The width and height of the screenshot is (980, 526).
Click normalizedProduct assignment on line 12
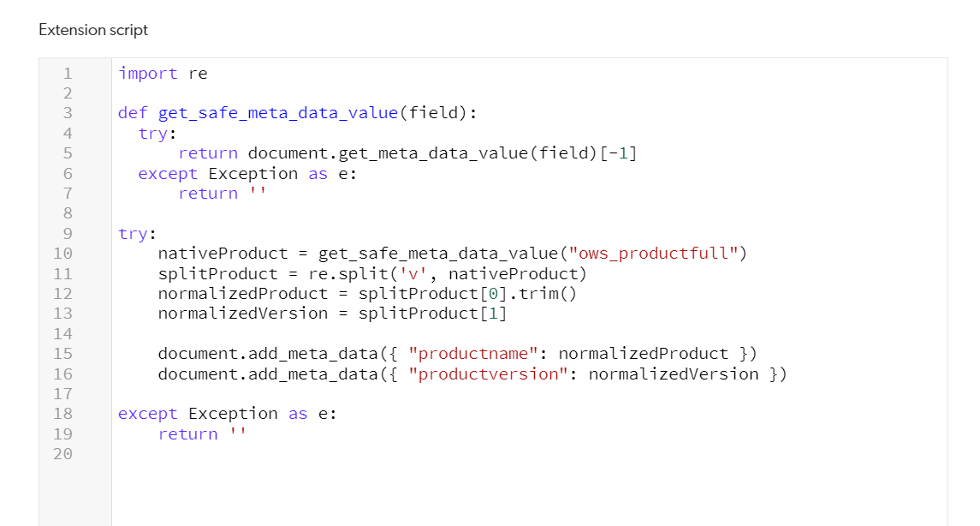243,294
